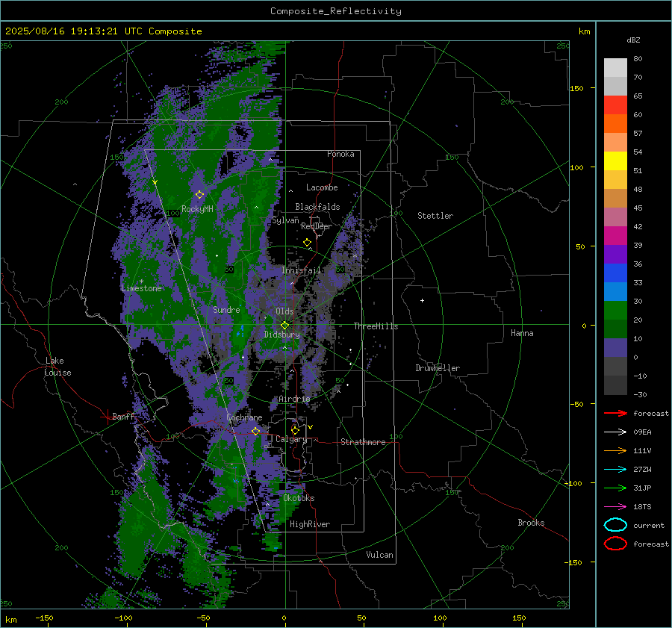Click yellow diamond marker below RedDeer
This screenshot has height=628, width=672.
coord(307,243)
